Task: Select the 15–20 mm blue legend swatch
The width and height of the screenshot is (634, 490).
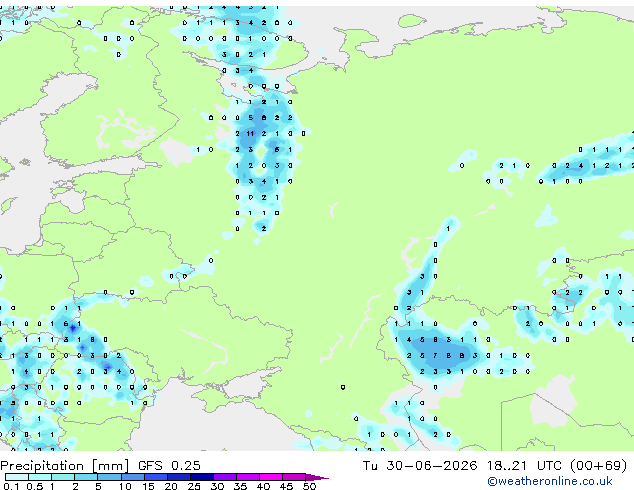Action: (156, 477)
